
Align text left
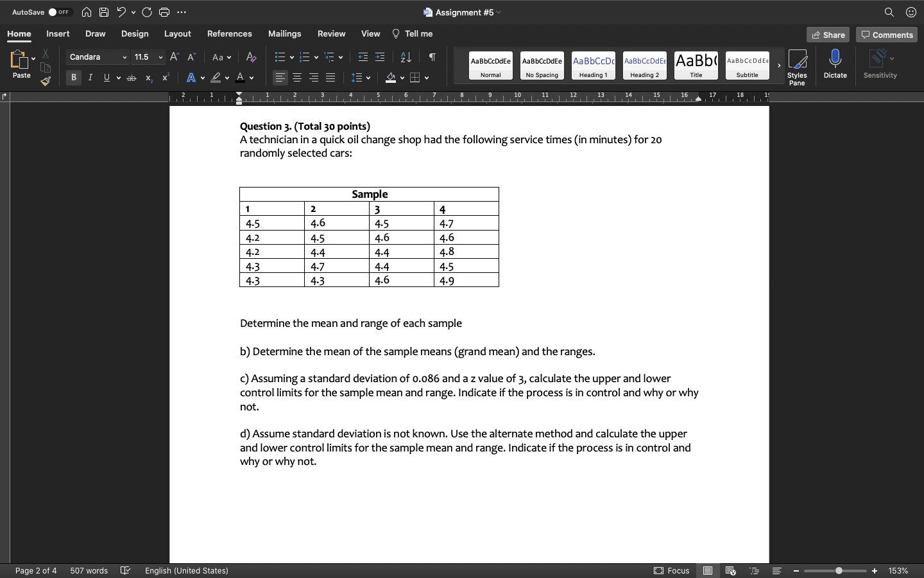point(280,78)
